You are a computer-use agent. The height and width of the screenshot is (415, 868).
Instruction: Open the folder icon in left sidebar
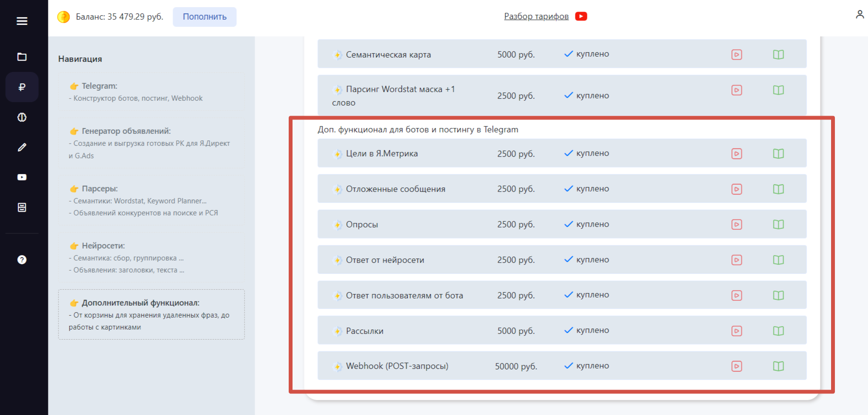click(x=22, y=57)
